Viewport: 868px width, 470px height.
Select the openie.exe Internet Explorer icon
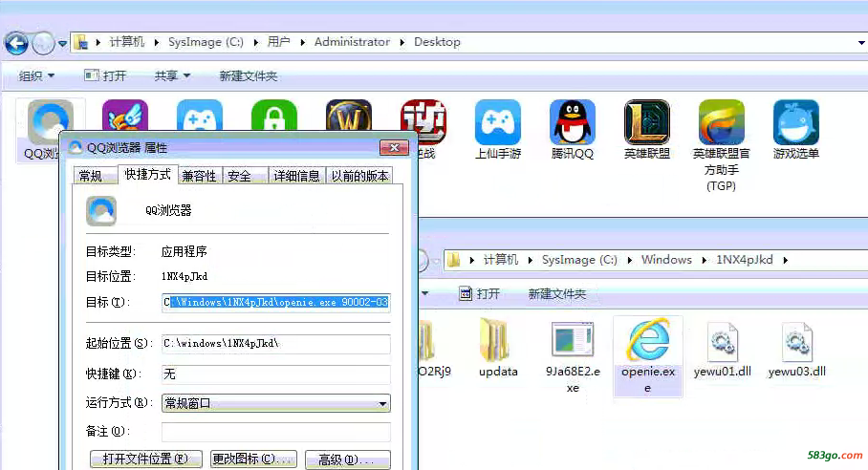[x=648, y=339]
